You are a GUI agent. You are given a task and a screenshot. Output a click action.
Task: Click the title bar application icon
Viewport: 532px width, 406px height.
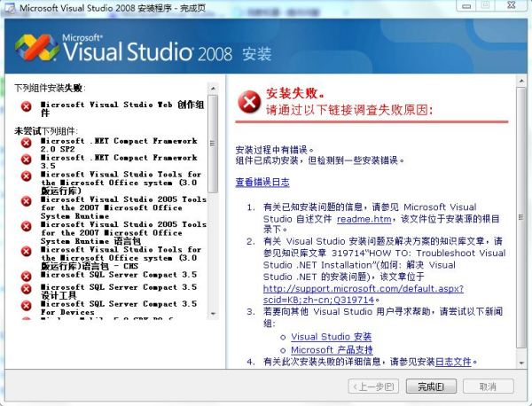tap(10, 7)
